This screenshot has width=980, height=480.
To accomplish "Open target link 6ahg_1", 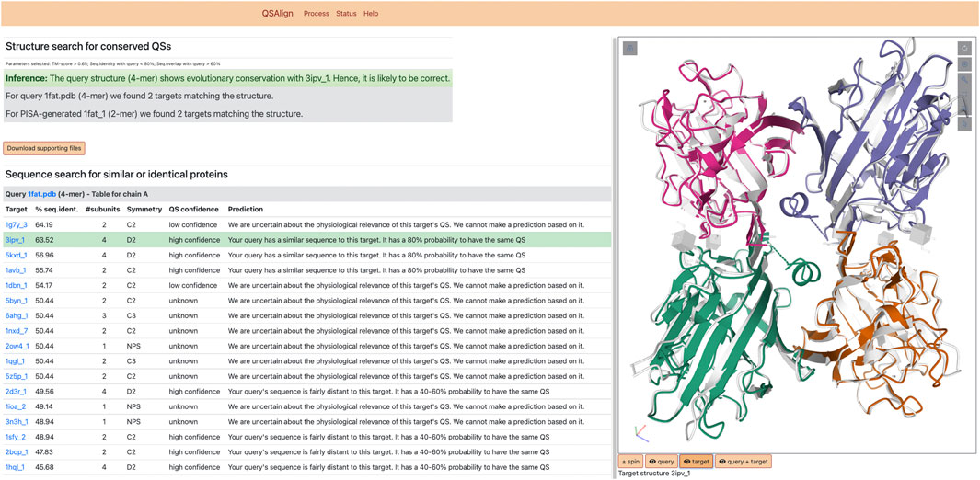I will coord(17,315).
